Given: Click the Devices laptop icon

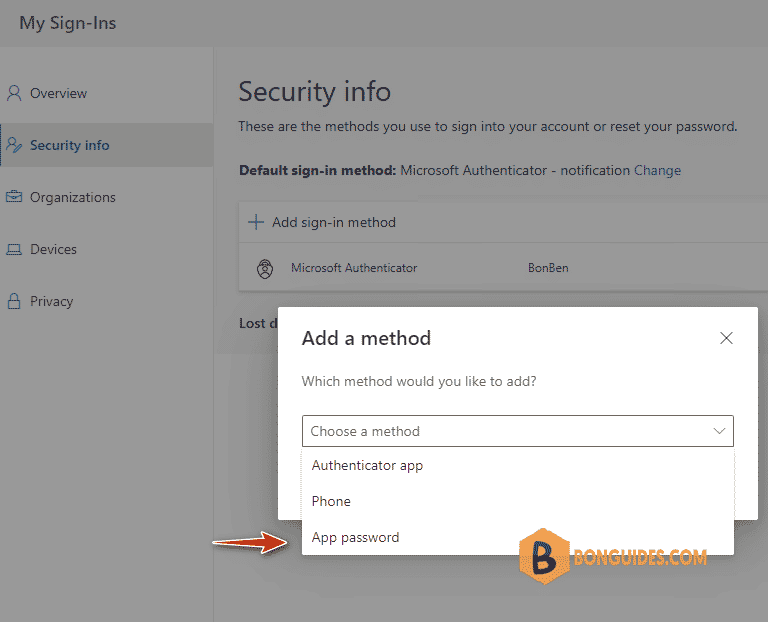Looking at the screenshot, I should (14, 249).
